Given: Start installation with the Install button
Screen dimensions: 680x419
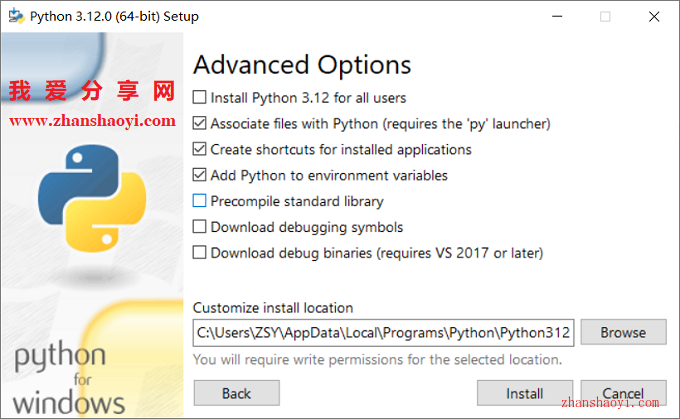Looking at the screenshot, I should (x=525, y=393).
